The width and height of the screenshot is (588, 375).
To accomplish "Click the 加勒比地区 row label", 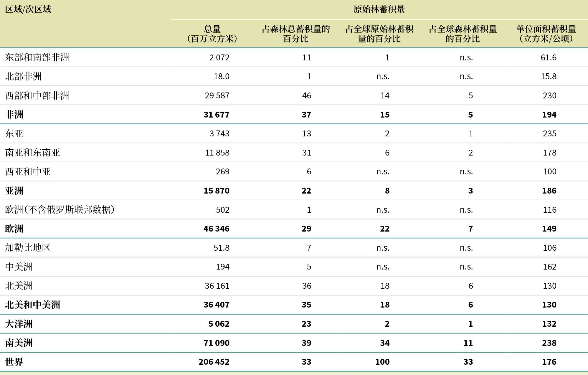I will [28, 248].
